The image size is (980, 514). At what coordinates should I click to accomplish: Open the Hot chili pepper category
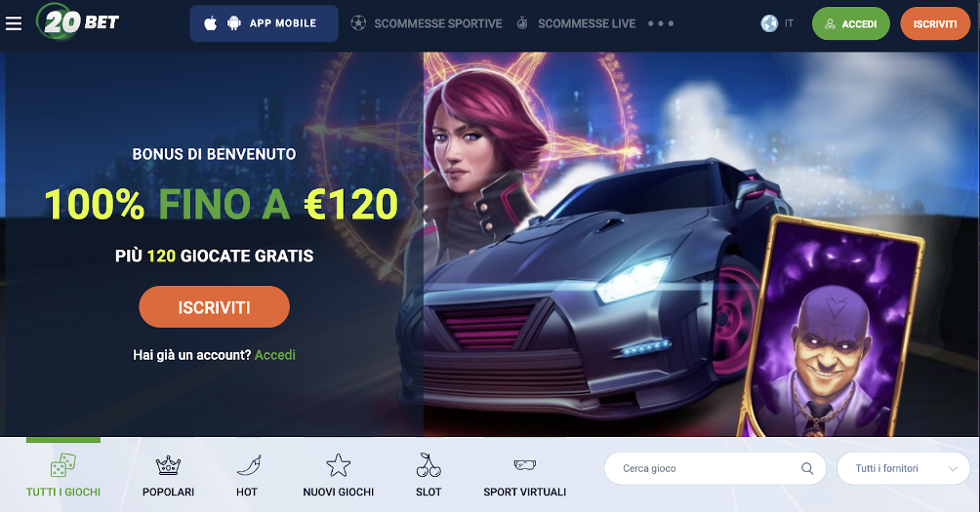click(247, 476)
